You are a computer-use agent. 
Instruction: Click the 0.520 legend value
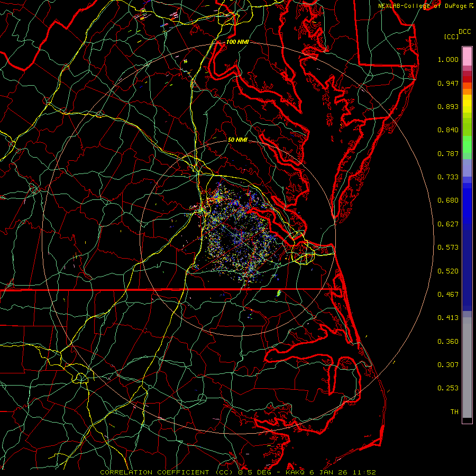[448, 271]
